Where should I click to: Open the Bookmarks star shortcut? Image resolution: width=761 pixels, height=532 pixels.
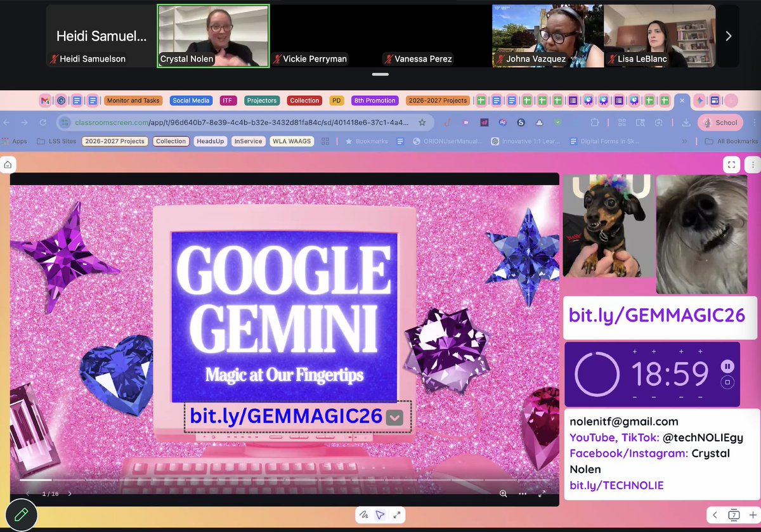[367, 141]
